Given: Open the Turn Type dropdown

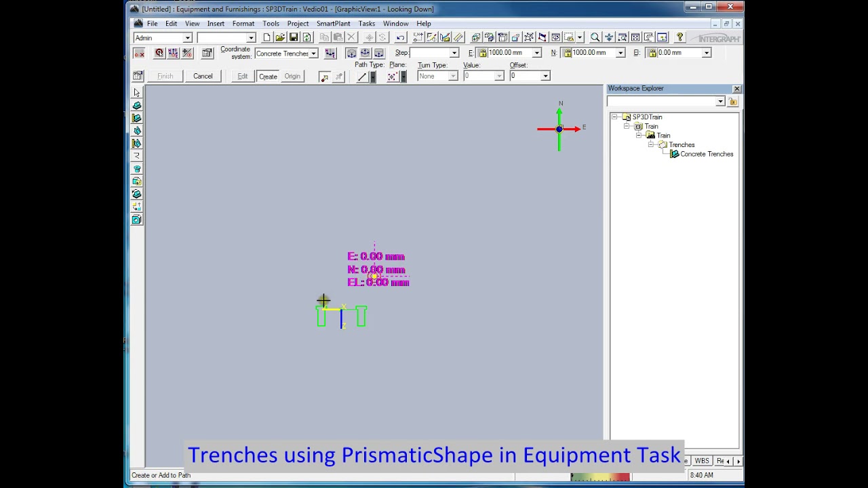Looking at the screenshot, I should click(454, 76).
